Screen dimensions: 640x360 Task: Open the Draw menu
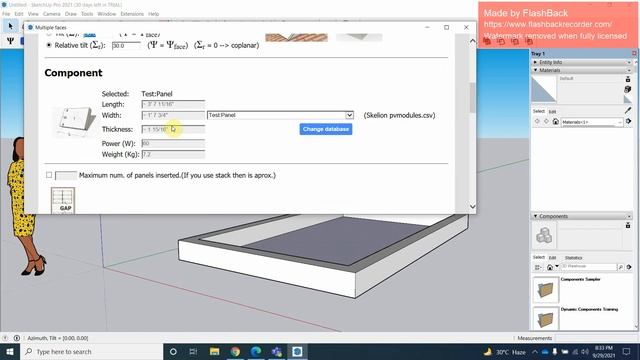pyautogui.click(x=71, y=14)
